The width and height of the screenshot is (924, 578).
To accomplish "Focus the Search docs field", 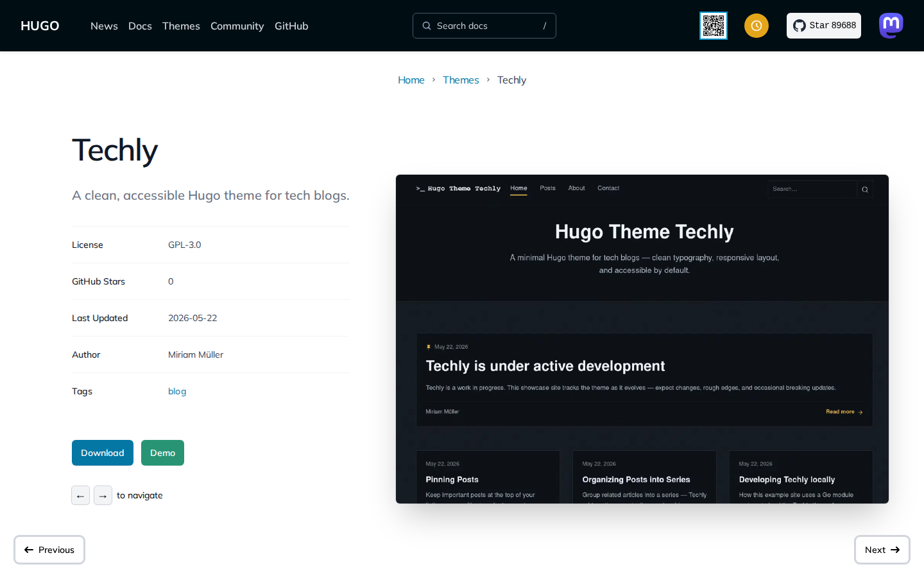I will (x=484, y=26).
